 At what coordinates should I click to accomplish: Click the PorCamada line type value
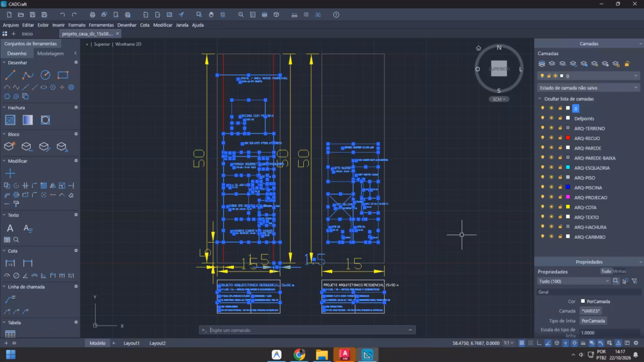pos(593,321)
